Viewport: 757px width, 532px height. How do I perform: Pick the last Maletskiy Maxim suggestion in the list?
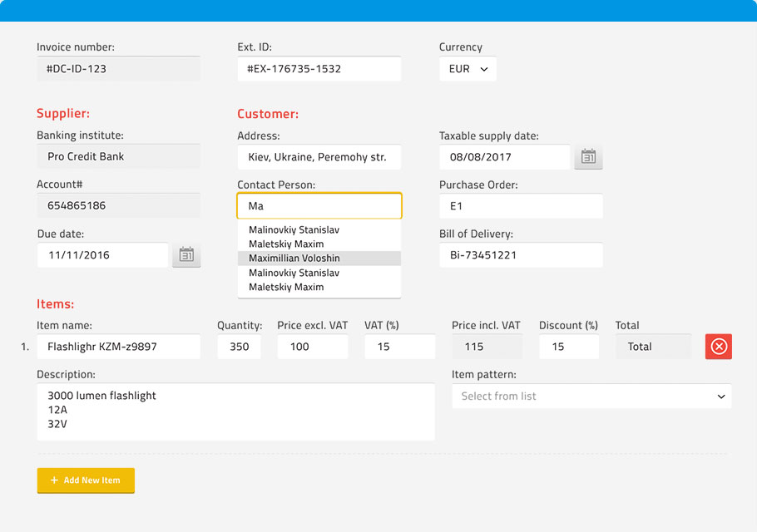point(319,287)
